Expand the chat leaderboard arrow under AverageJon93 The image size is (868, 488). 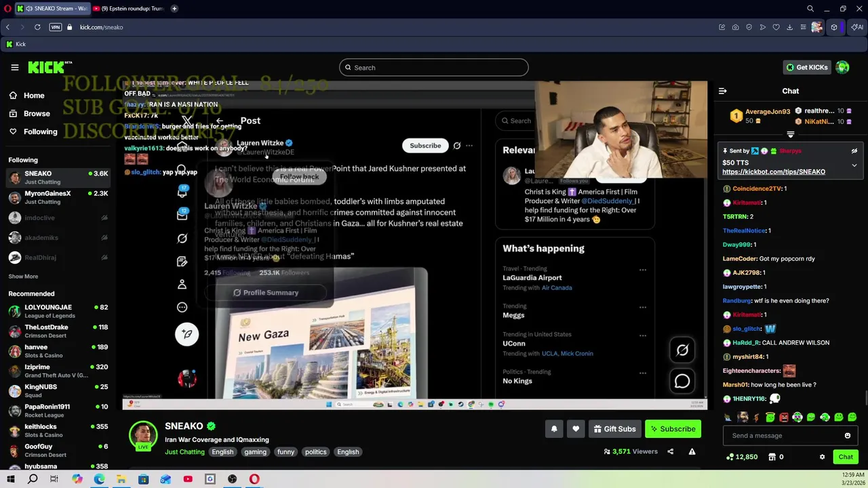tap(790, 134)
